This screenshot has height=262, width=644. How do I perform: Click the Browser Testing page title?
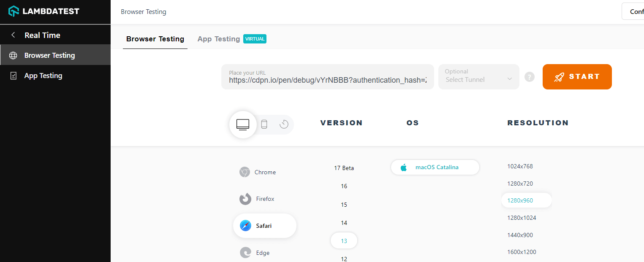[x=144, y=12]
